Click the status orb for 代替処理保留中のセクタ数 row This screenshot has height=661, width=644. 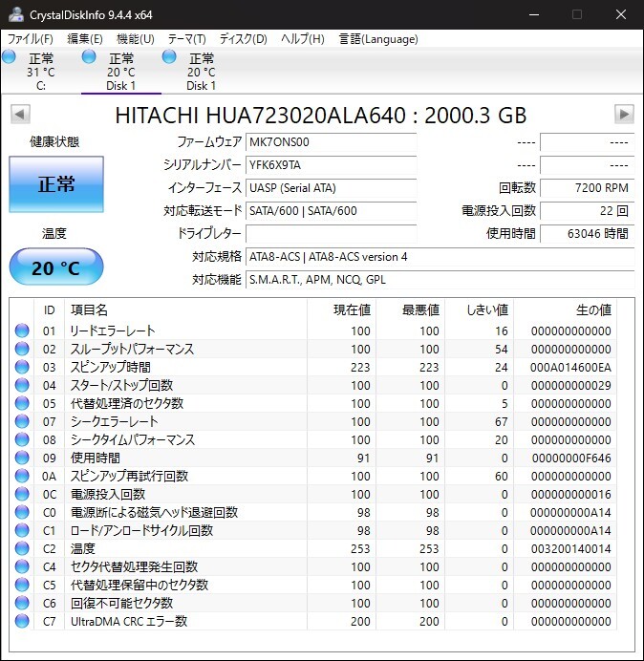coord(22,585)
